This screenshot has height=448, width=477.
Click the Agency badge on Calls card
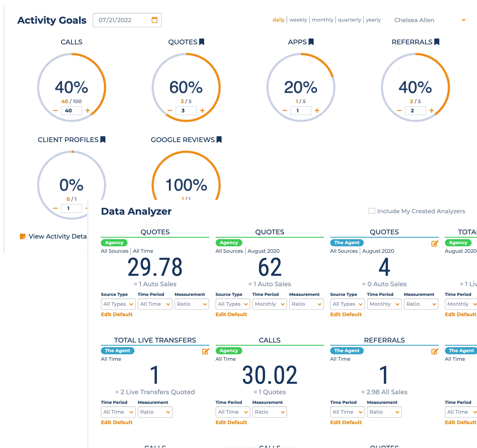click(x=229, y=351)
